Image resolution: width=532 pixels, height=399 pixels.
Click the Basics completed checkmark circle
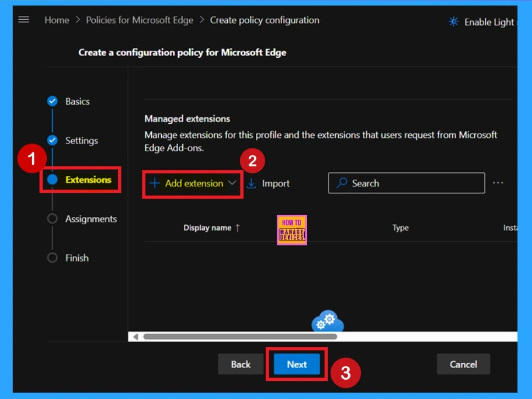[52, 101]
